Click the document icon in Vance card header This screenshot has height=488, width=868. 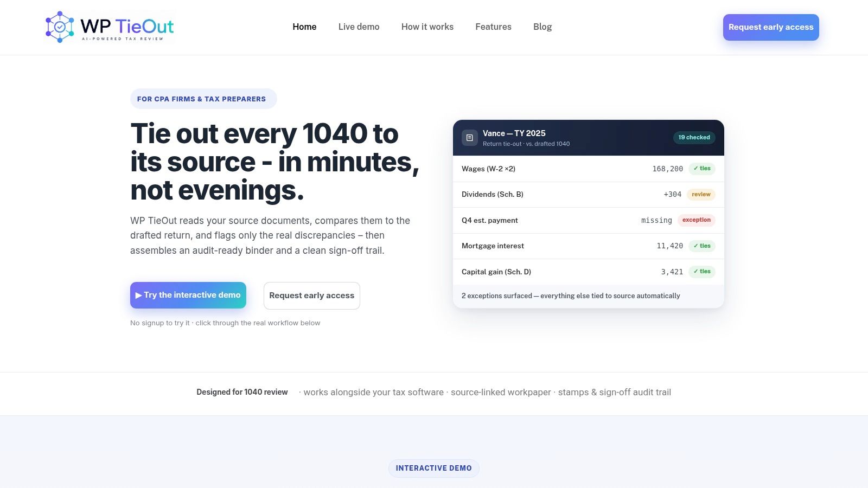[x=470, y=138]
